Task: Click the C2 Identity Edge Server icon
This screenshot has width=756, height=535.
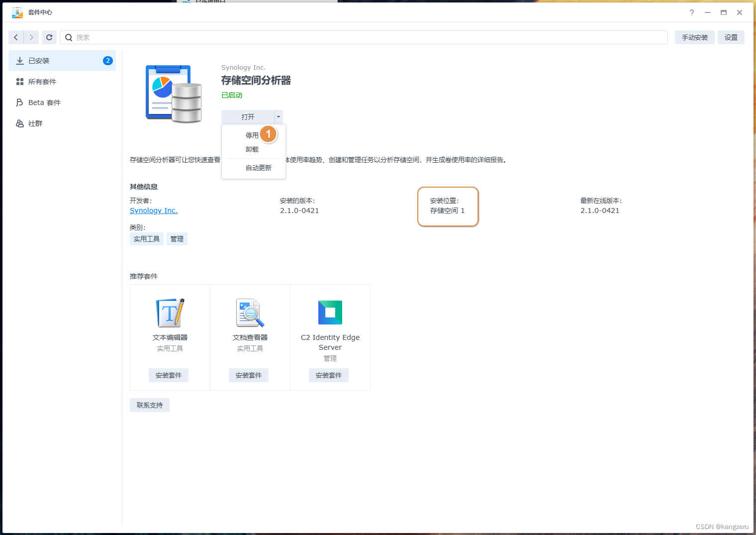Action: [x=330, y=313]
